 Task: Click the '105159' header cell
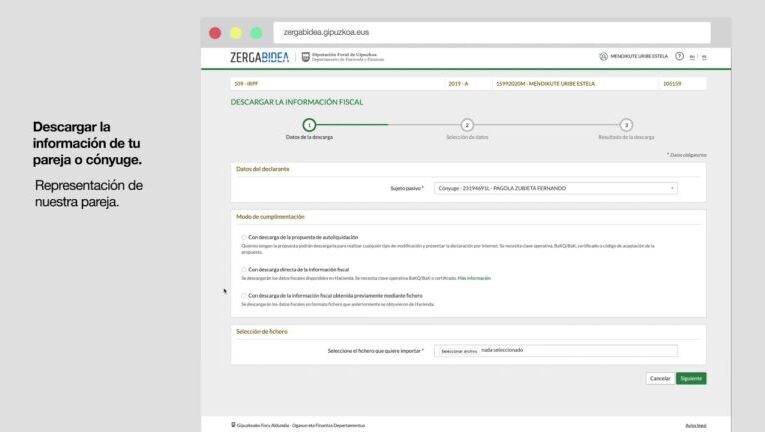tap(682, 84)
